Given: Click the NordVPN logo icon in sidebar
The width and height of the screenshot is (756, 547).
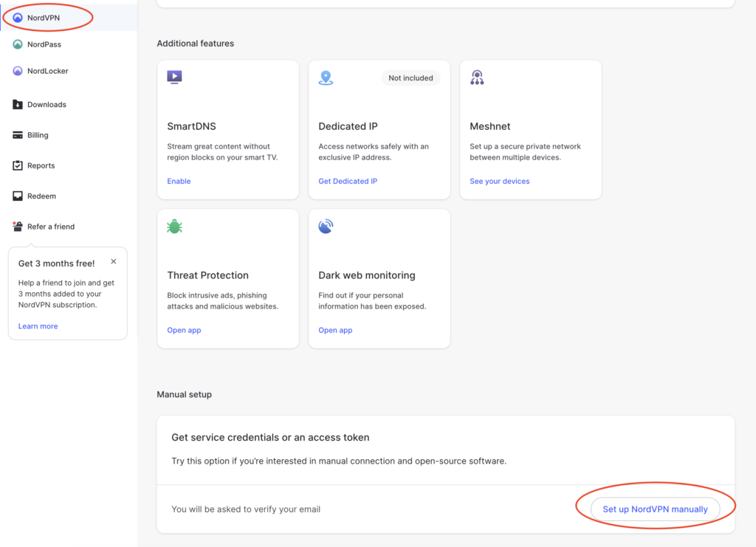Looking at the screenshot, I should [x=18, y=18].
